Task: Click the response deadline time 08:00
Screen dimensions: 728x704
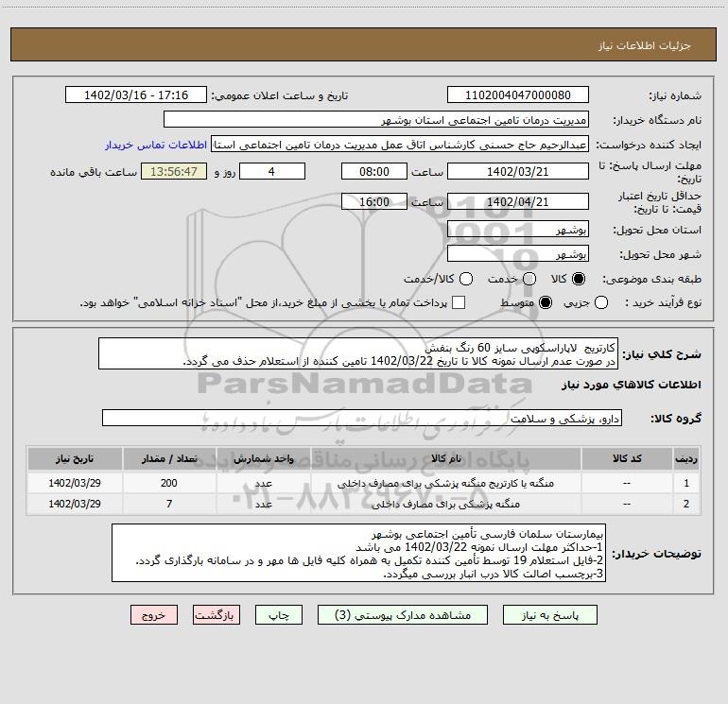Action: pyautogui.click(x=374, y=172)
